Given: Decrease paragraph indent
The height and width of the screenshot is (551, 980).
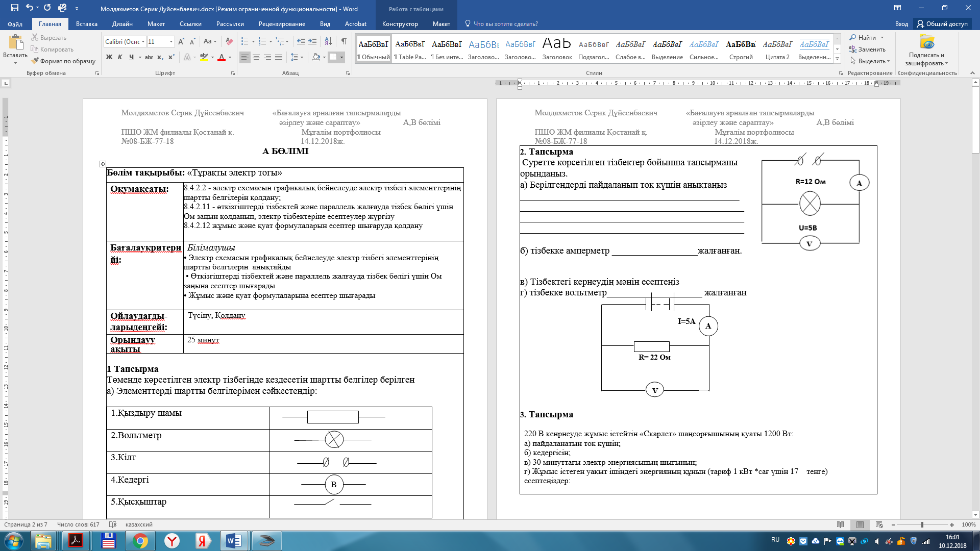Looking at the screenshot, I should coord(301,41).
